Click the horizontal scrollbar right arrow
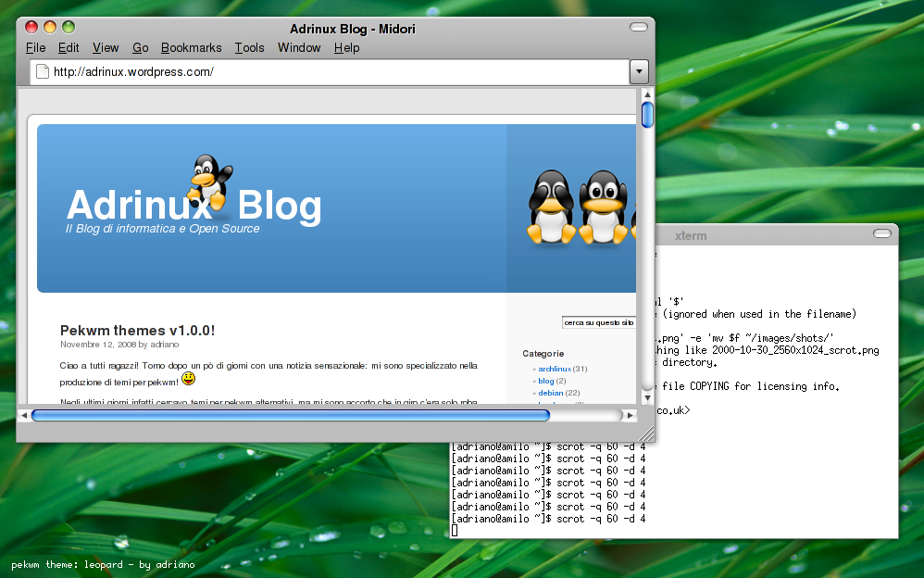Screen dimensions: 924x578 point(630,416)
